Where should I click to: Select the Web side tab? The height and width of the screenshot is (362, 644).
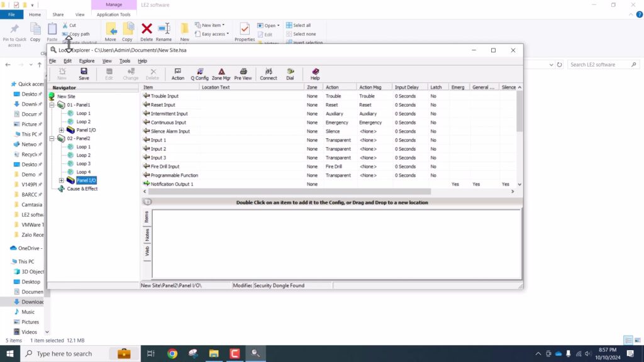point(147,252)
